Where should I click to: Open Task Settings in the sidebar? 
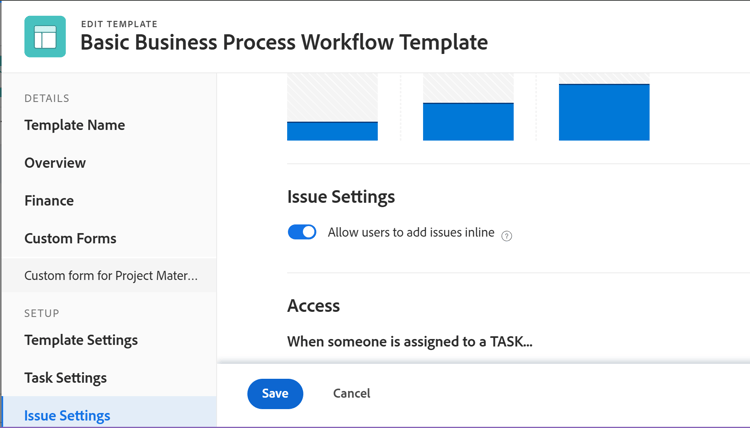coord(65,378)
